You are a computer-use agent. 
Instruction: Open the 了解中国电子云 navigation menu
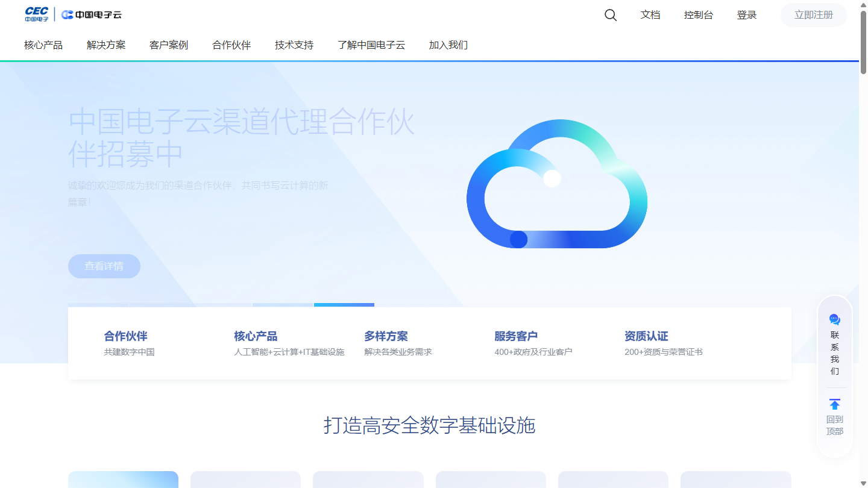click(371, 45)
